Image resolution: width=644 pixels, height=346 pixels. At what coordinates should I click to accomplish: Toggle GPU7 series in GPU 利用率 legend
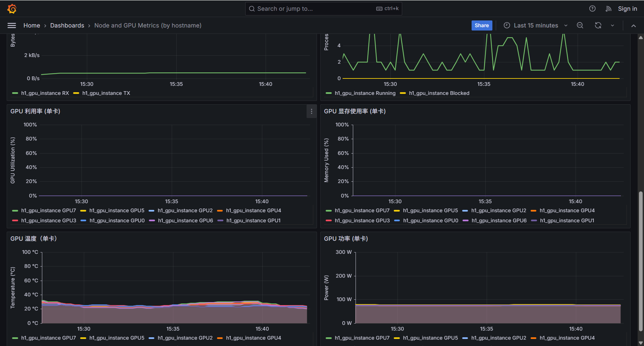click(48, 211)
